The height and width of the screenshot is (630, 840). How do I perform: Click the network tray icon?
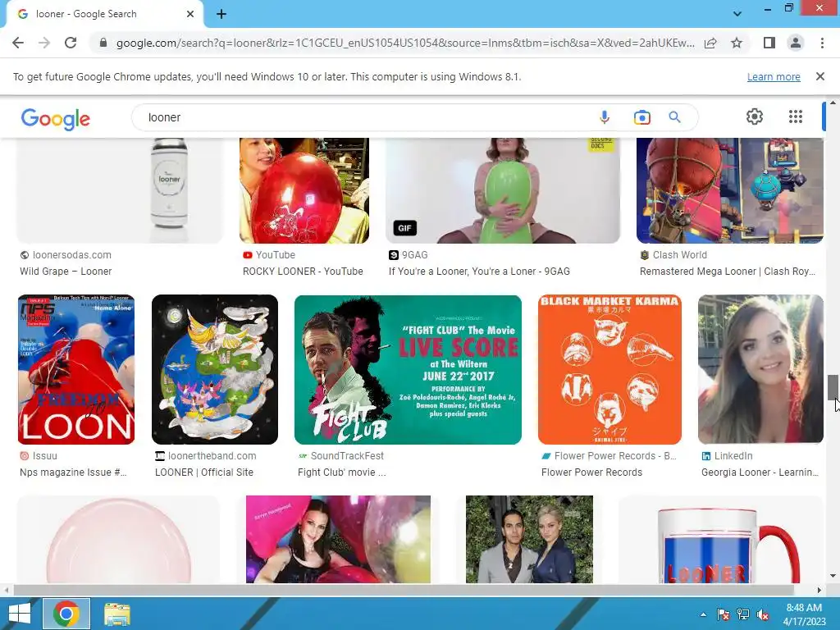tap(743, 614)
